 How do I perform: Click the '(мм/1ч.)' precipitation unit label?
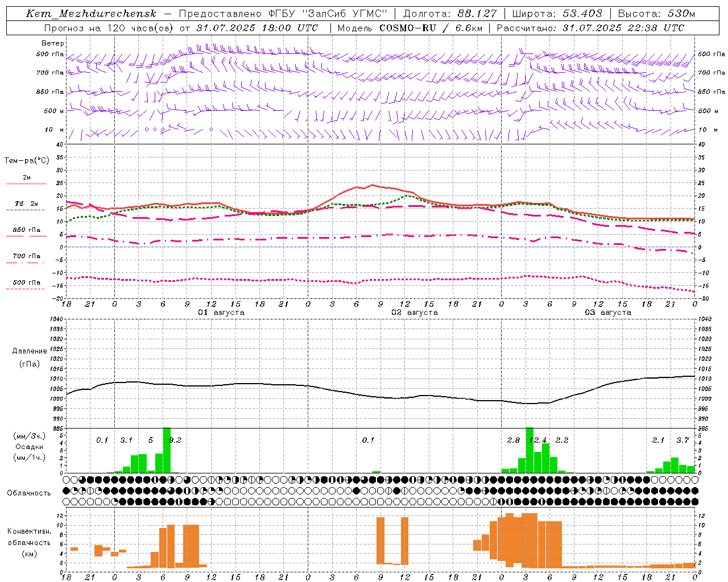pos(30,458)
